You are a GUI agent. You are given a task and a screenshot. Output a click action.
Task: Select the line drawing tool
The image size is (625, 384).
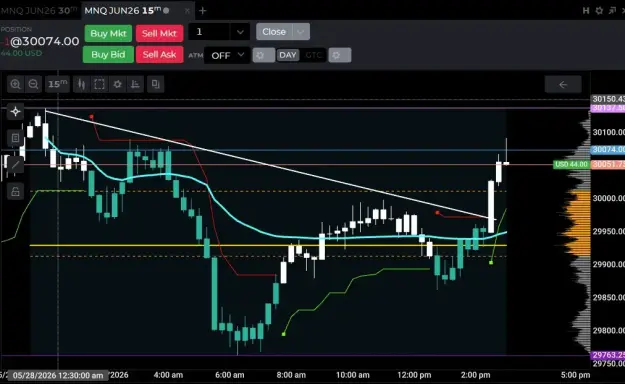[16, 164]
